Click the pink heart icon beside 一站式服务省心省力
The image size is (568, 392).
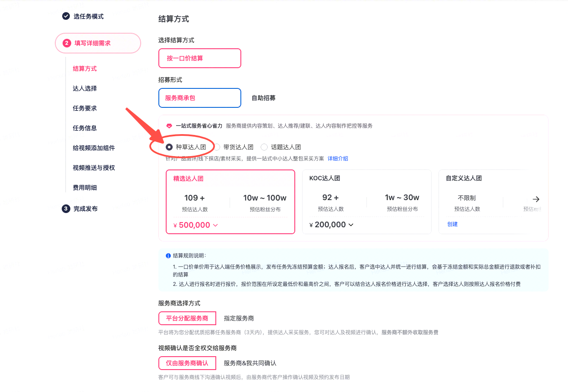169,126
